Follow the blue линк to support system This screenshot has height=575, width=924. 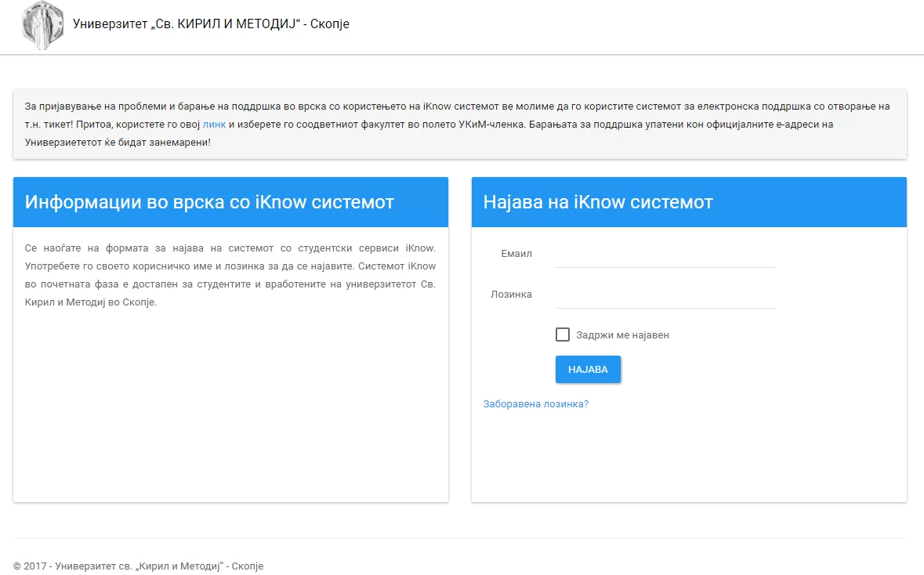214,125
